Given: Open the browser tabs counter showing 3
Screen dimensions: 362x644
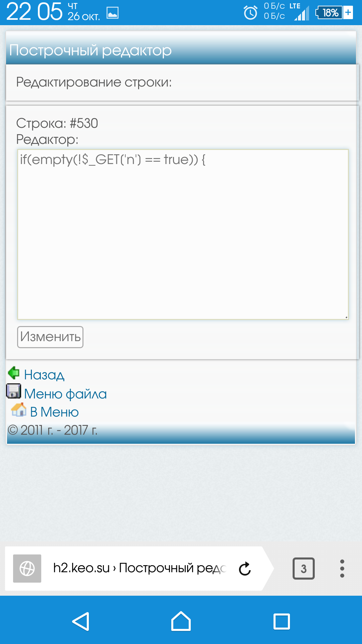Looking at the screenshot, I should pos(304,569).
